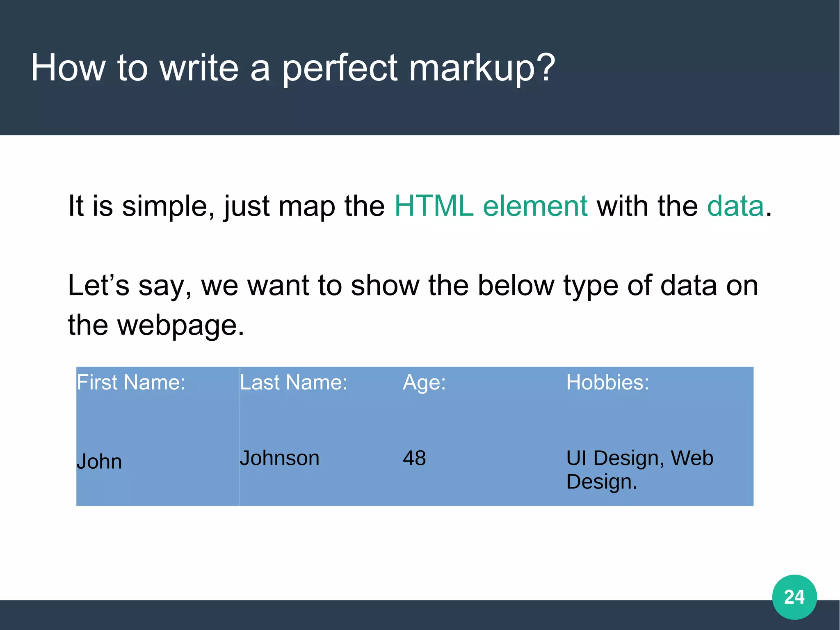
Task: Select the 'Last Name:' table header cell
Action: coord(321,405)
